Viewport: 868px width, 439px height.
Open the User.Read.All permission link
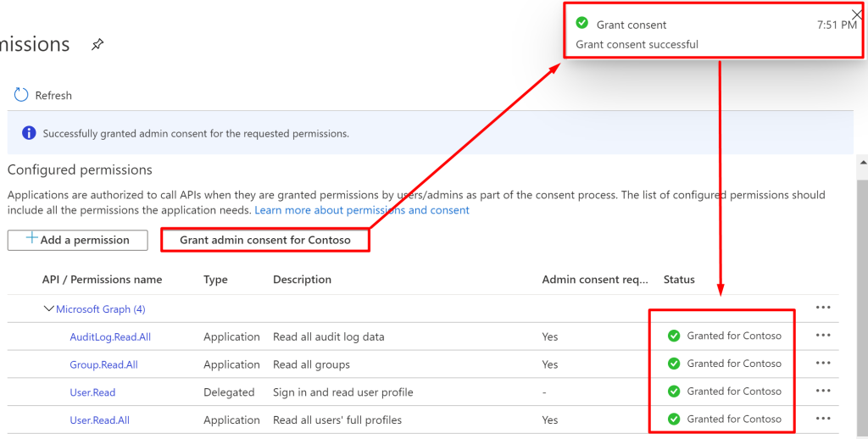coord(100,420)
